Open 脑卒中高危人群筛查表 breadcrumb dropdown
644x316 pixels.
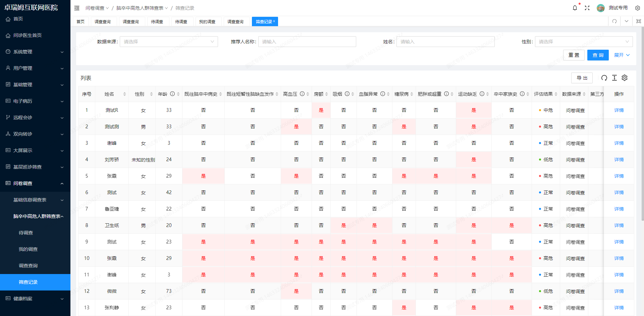142,8
